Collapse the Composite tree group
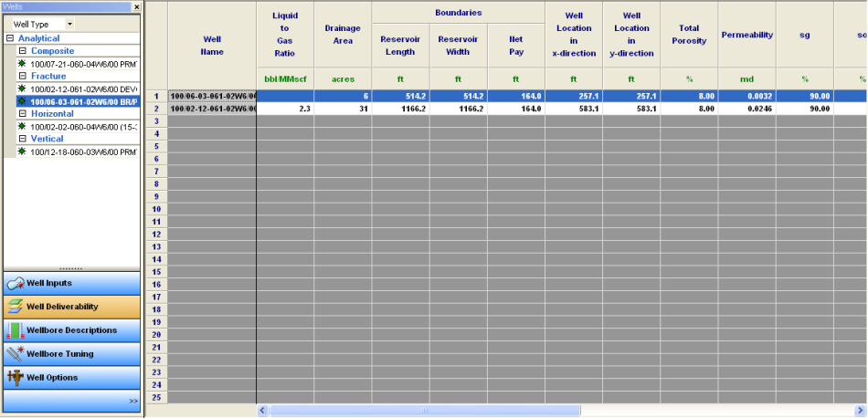The image size is (868, 418). point(22,51)
